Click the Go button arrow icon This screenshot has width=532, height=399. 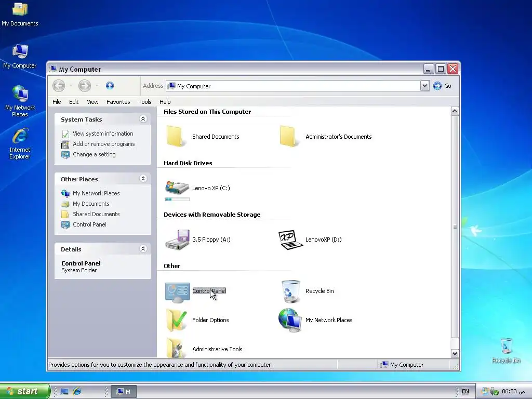[437, 86]
